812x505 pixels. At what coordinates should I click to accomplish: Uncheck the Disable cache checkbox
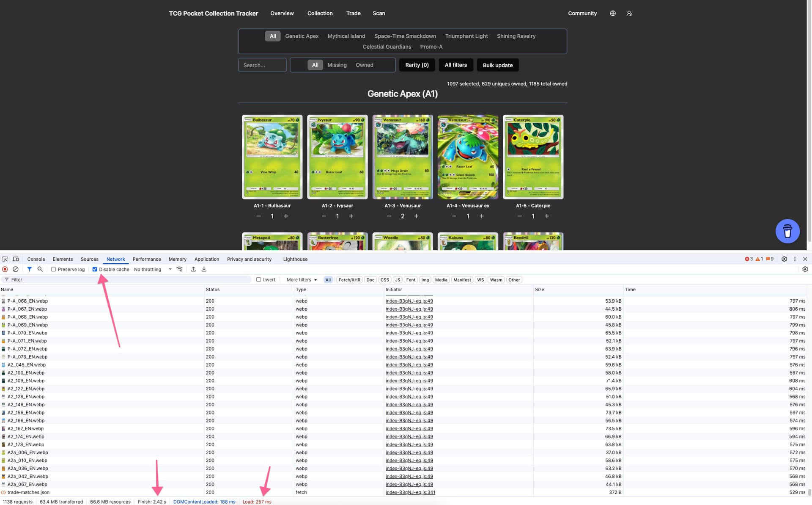(95, 269)
